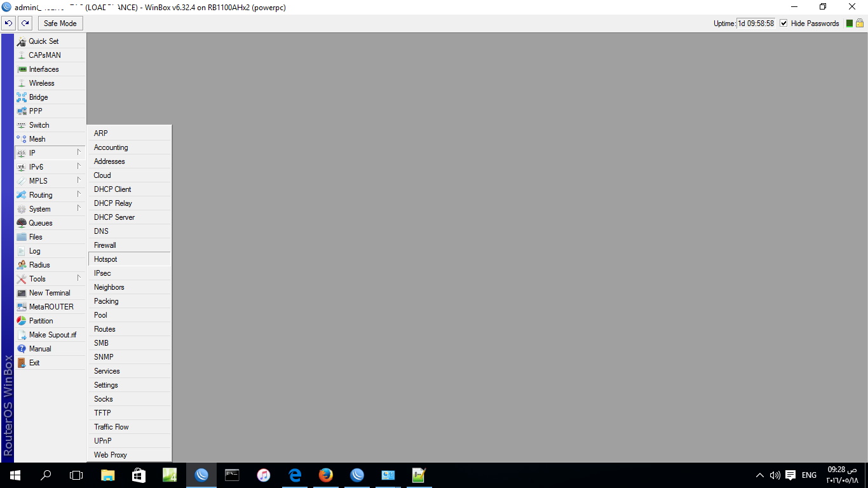Open IPsec from the IP submenu

tap(130, 273)
